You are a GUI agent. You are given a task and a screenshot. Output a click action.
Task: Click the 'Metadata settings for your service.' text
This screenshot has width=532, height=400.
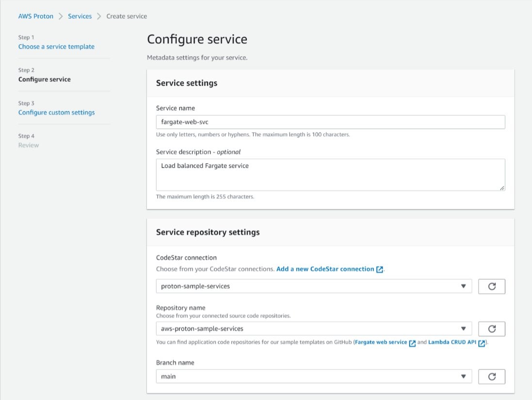coord(197,58)
